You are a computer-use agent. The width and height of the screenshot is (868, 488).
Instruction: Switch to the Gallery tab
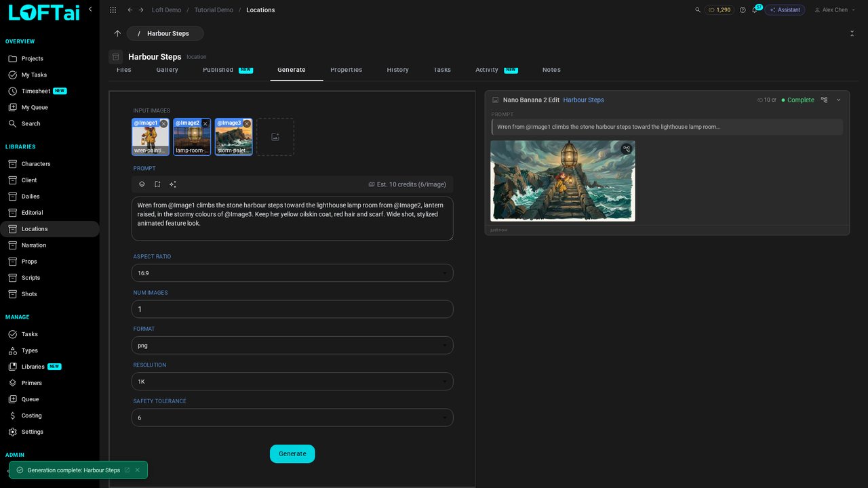(x=167, y=70)
